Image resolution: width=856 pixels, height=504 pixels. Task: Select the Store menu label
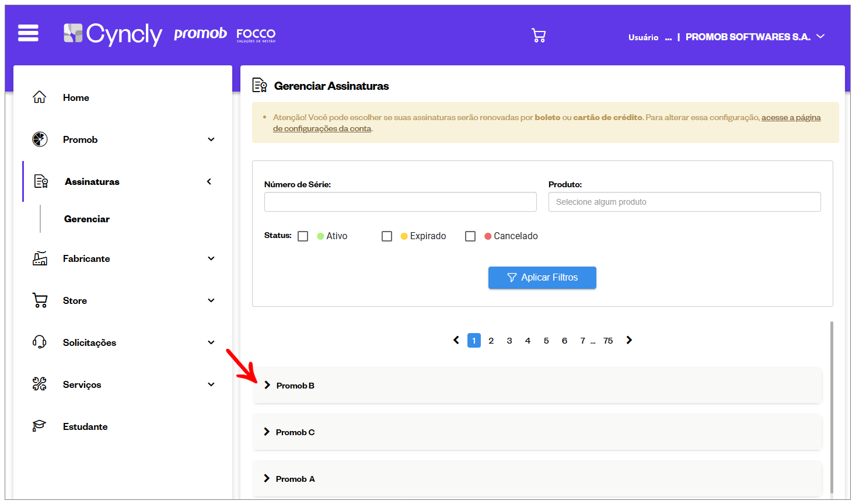75,300
